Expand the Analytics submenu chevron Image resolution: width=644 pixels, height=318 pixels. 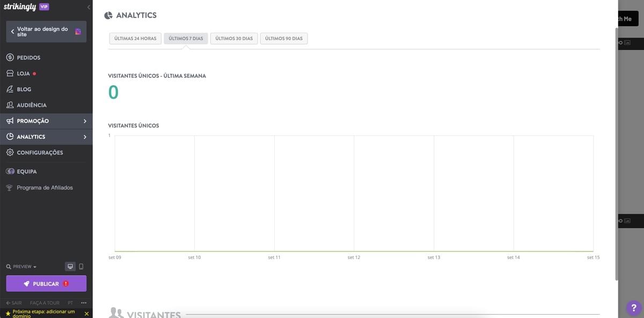84,136
